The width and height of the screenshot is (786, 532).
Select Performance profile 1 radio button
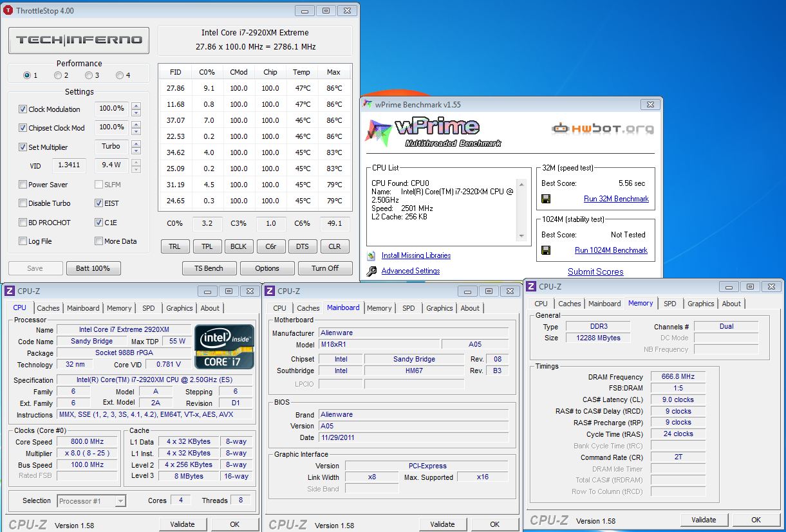click(27, 75)
